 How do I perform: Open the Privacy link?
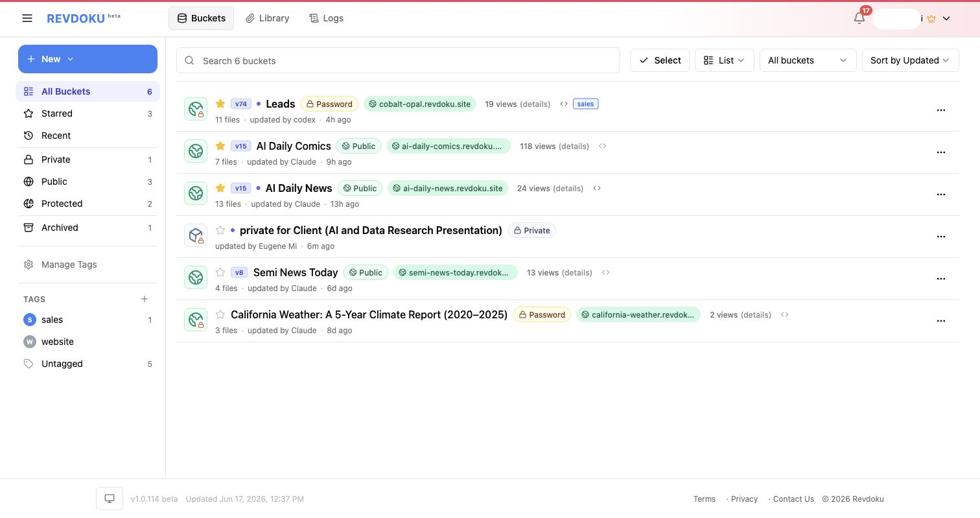(744, 499)
